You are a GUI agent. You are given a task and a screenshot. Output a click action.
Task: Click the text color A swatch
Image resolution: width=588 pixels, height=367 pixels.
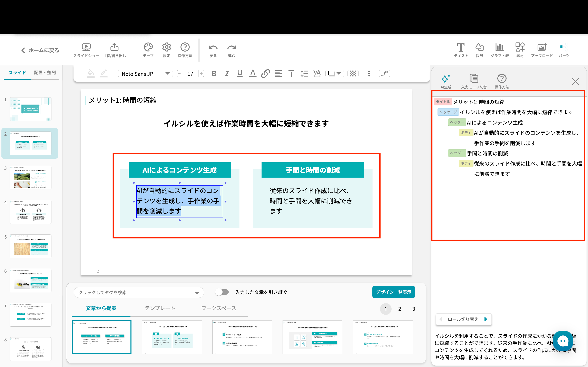252,74
